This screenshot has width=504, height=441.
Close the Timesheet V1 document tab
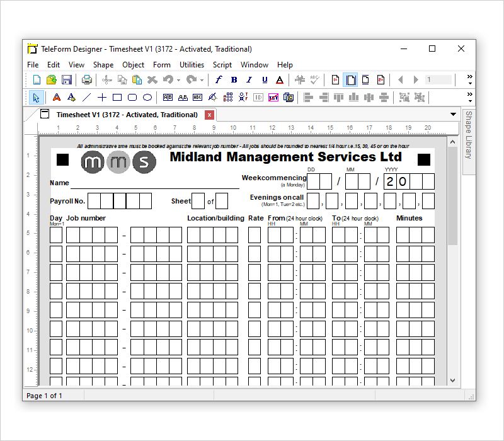[x=209, y=115]
